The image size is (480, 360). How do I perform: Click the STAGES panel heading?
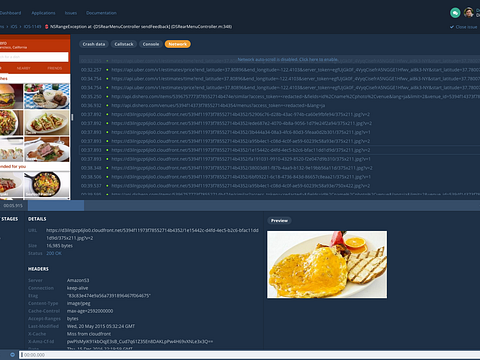tap(10, 219)
